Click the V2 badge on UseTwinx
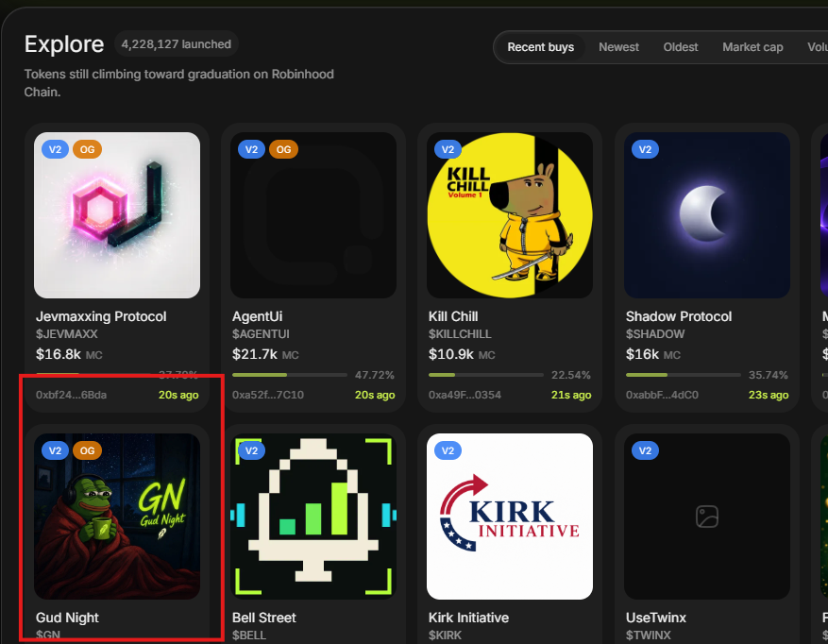The height and width of the screenshot is (644, 828). (645, 450)
